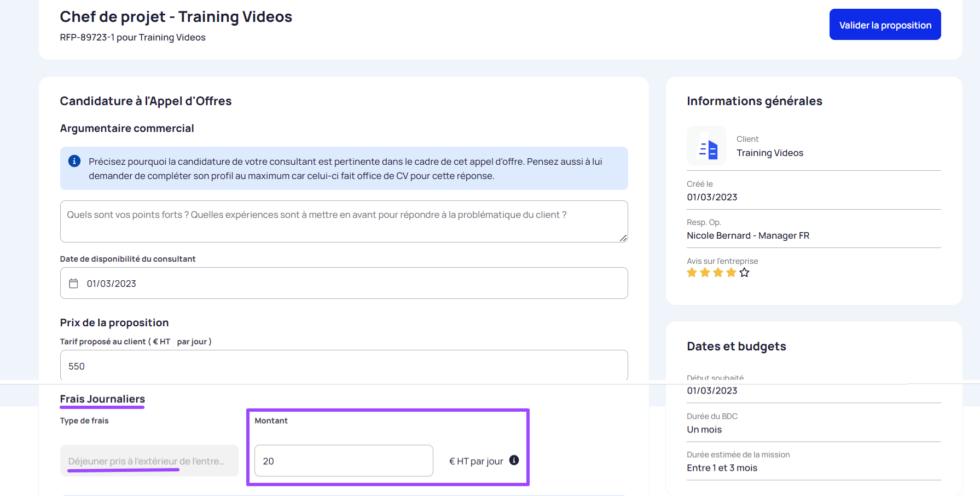Click the textarea resize handle corner
980x496 pixels.
pos(623,238)
